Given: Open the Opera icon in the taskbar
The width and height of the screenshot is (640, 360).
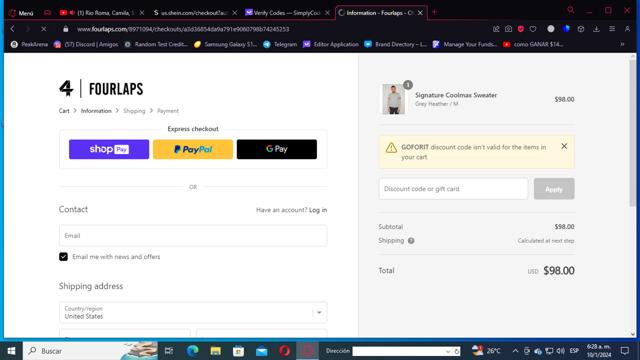Looking at the screenshot, I should tap(284, 351).
